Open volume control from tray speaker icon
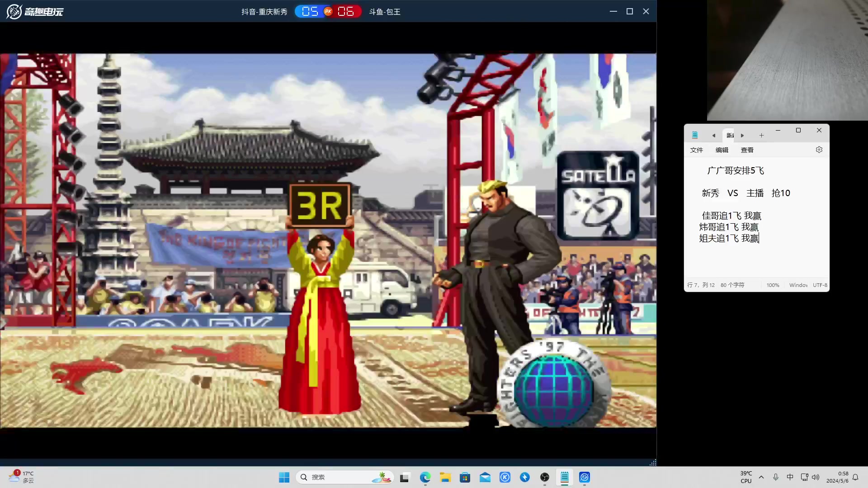868x488 pixels. click(816, 477)
